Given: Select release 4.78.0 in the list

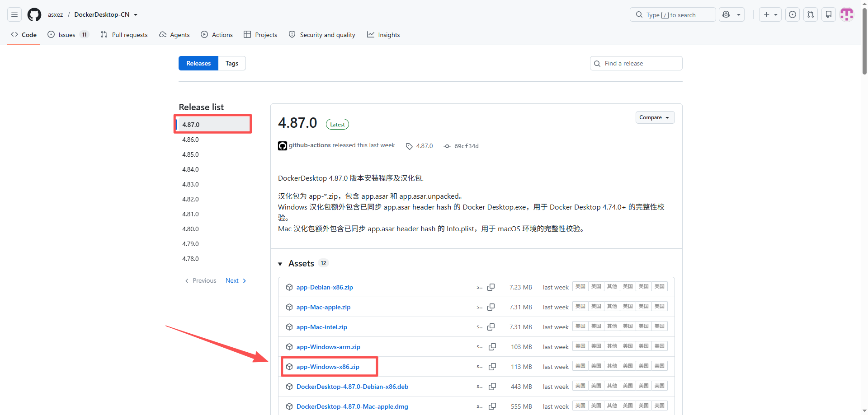Looking at the screenshot, I should (190, 259).
